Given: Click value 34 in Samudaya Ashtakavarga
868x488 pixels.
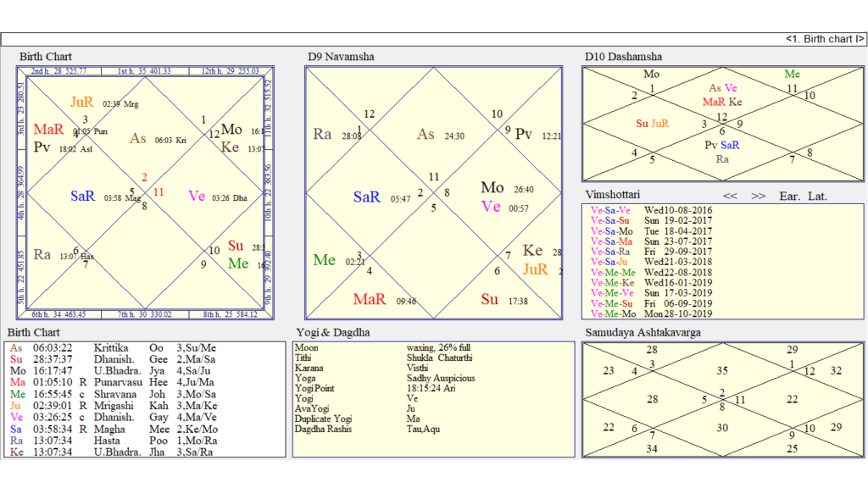Looking at the screenshot, I should [x=652, y=449].
